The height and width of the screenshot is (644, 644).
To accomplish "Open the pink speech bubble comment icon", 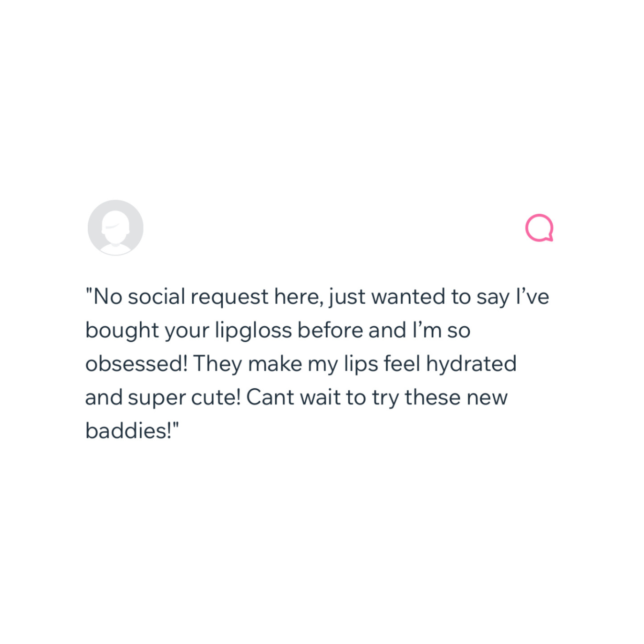I will click(x=540, y=228).
